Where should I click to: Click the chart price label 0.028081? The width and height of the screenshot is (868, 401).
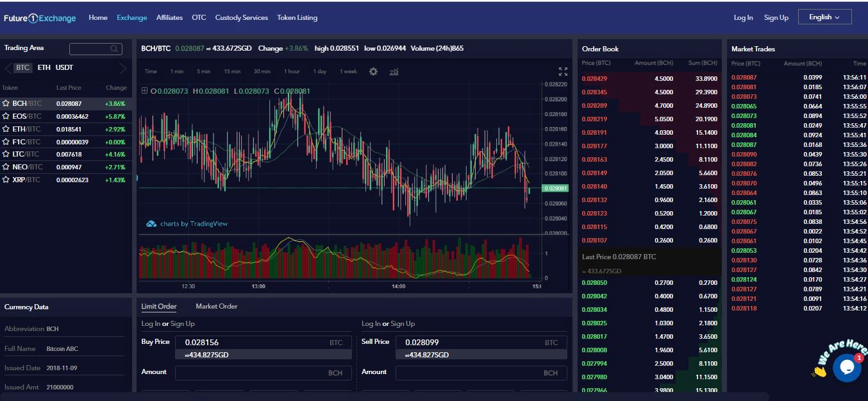555,189
